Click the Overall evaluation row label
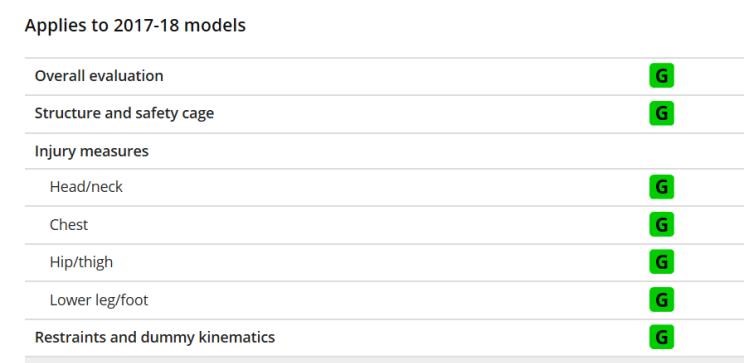Screen dimensions: 744x363 [x=99, y=76]
